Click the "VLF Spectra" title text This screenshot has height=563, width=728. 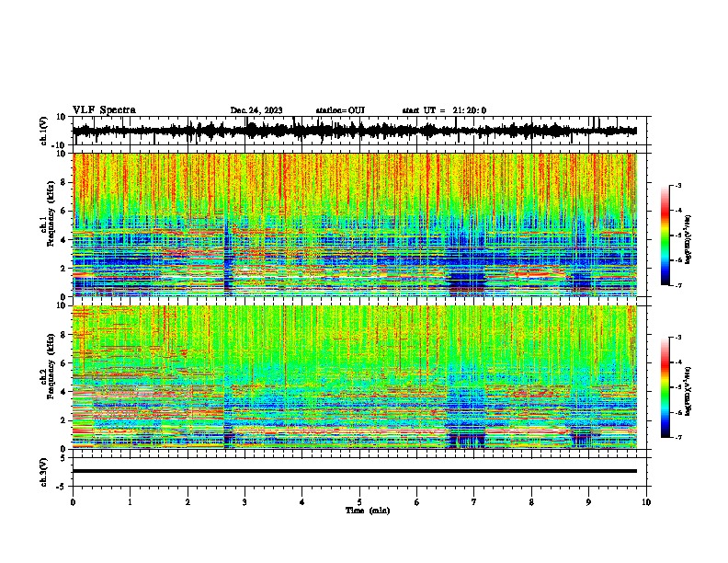[x=104, y=110]
